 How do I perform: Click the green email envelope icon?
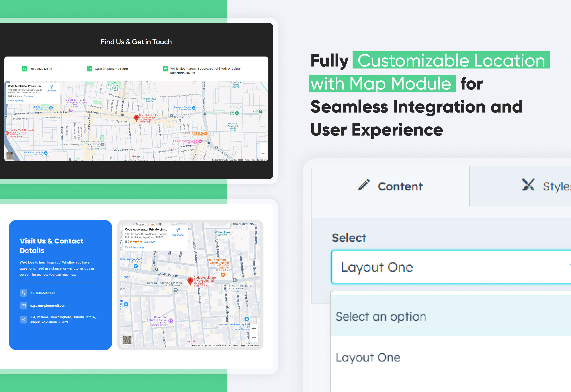click(x=89, y=69)
